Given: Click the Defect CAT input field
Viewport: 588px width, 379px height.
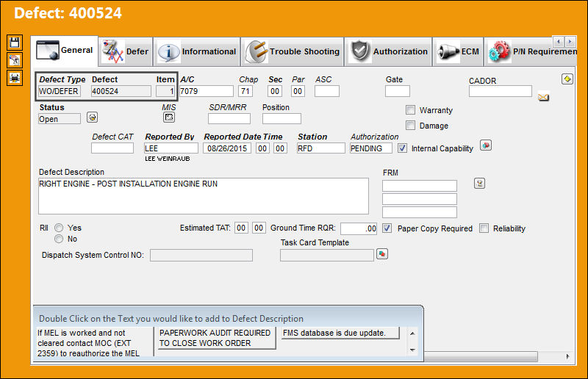Looking at the screenshot, I should pos(112,148).
